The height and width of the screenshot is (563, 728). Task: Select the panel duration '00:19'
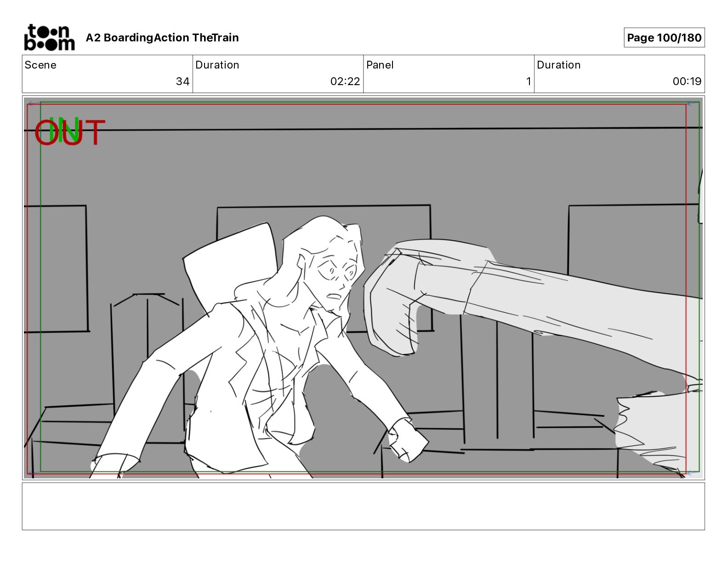coord(687,81)
